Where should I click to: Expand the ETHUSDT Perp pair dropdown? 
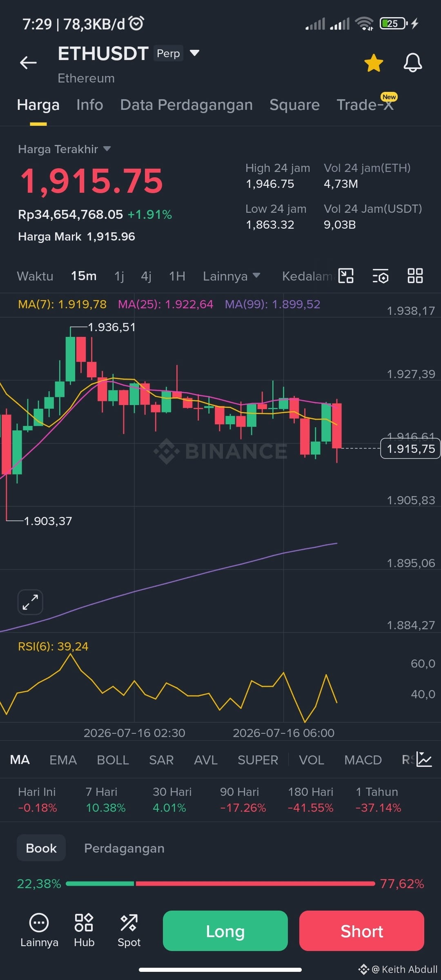(x=195, y=53)
